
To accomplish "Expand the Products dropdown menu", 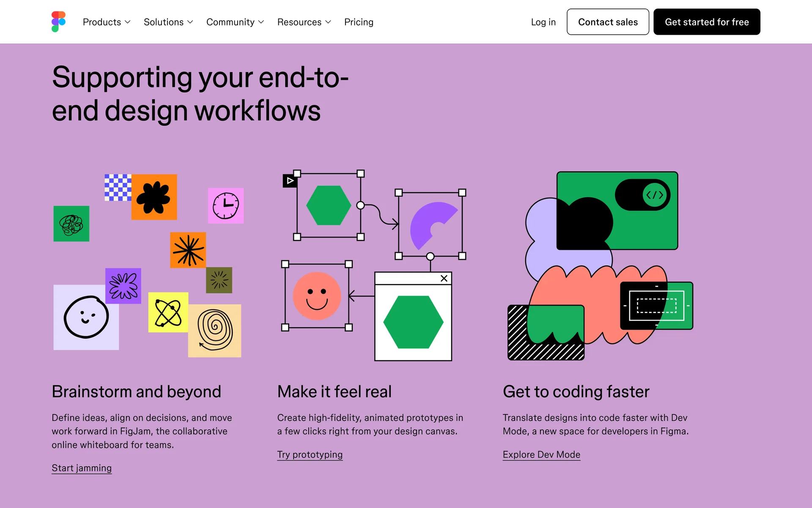I will [107, 22].
